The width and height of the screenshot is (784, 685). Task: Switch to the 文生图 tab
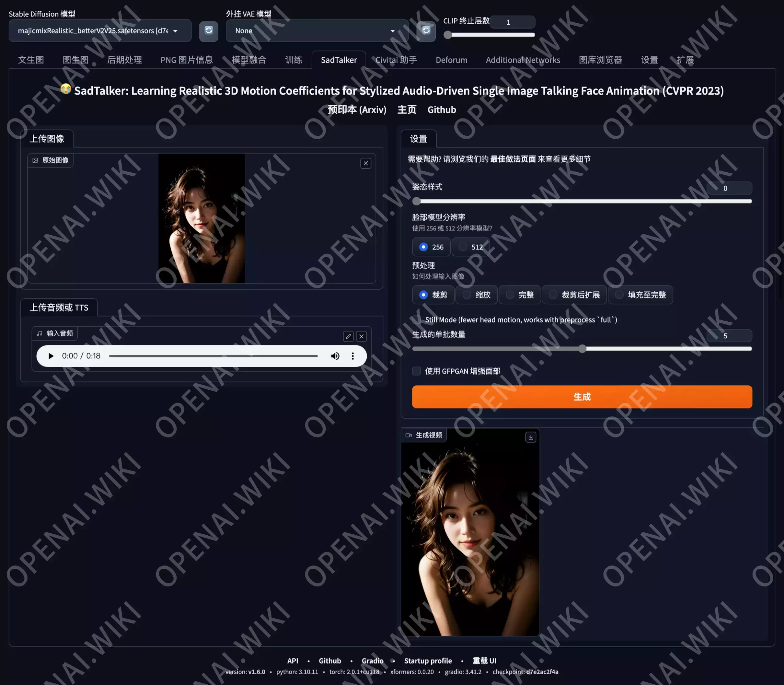click(x=31, y=60)
